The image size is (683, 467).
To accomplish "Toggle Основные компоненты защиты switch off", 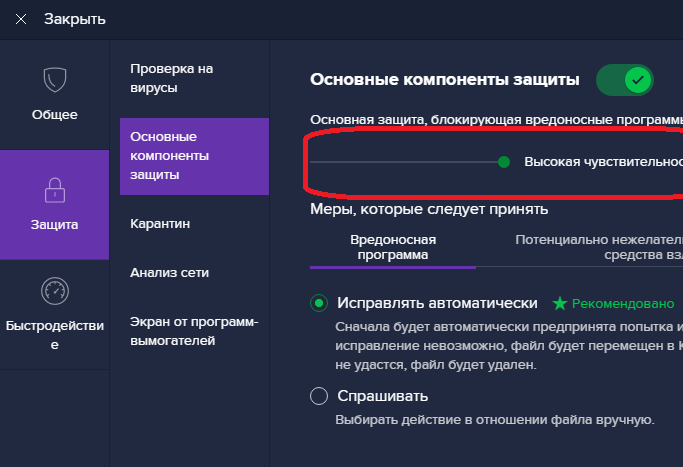I will tap(625, 80).
